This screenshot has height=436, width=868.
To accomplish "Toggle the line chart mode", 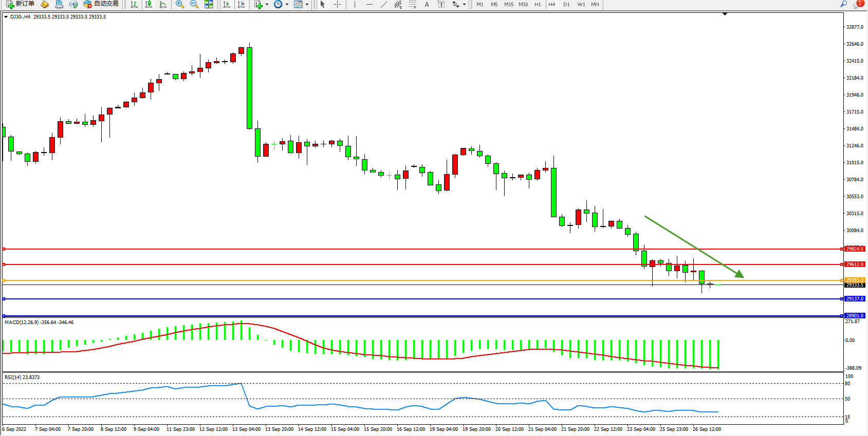I will (163, 4).
